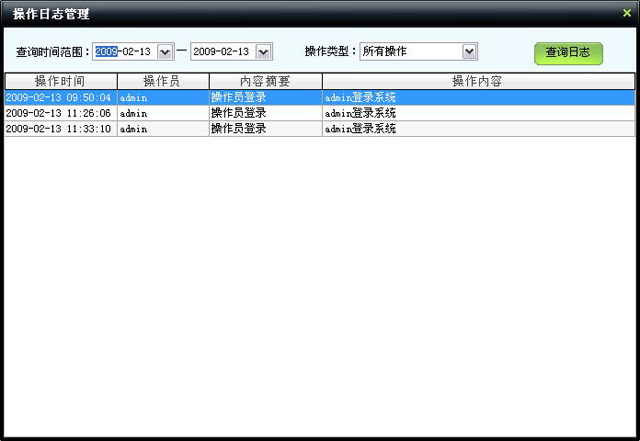Sort by the 操作时间 column header

60,81
